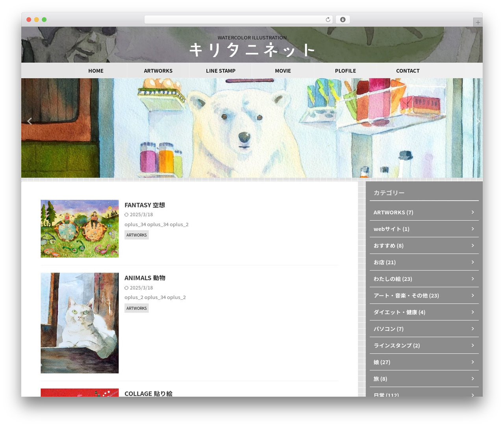
Task: Click the FANTASY post thumbnail
Action: point(80,228)
